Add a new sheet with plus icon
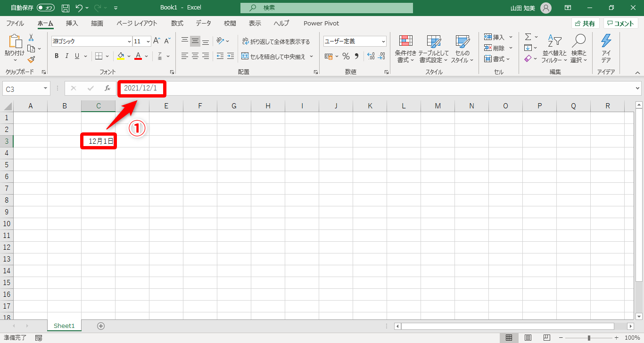Image resolution: width=644 pixels, height=343 pixels. coord(101,326)
